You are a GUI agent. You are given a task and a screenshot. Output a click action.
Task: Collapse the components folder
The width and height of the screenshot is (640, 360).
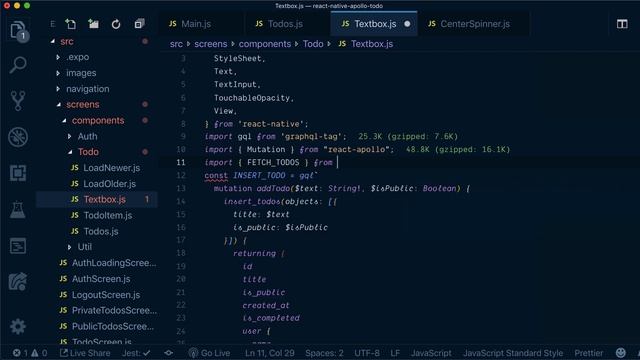point(98,120)
